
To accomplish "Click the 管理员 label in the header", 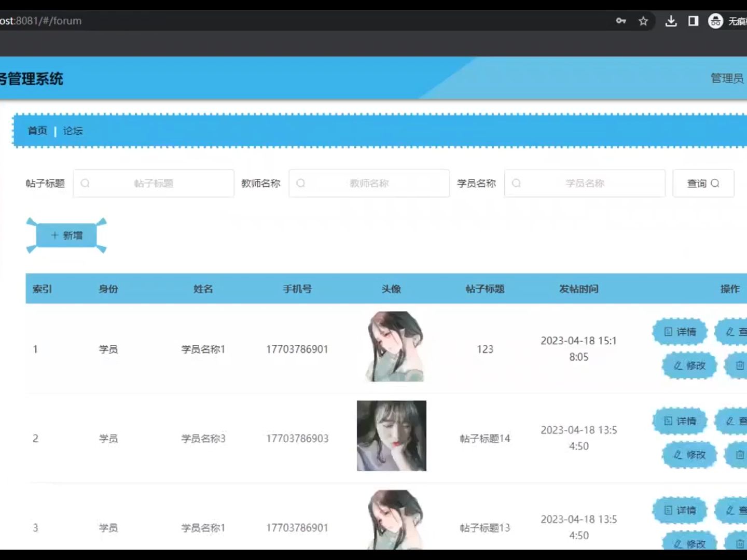I will (726, 78).
